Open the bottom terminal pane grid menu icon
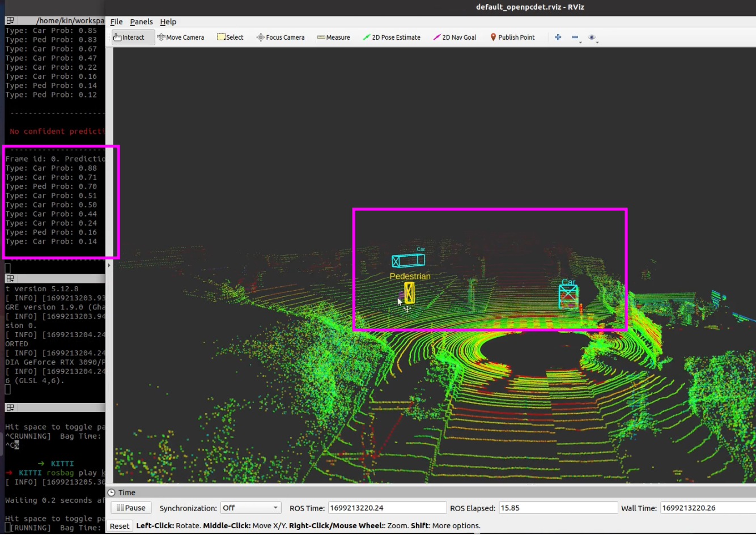This screenshot has width=756, height=535. 10,408
